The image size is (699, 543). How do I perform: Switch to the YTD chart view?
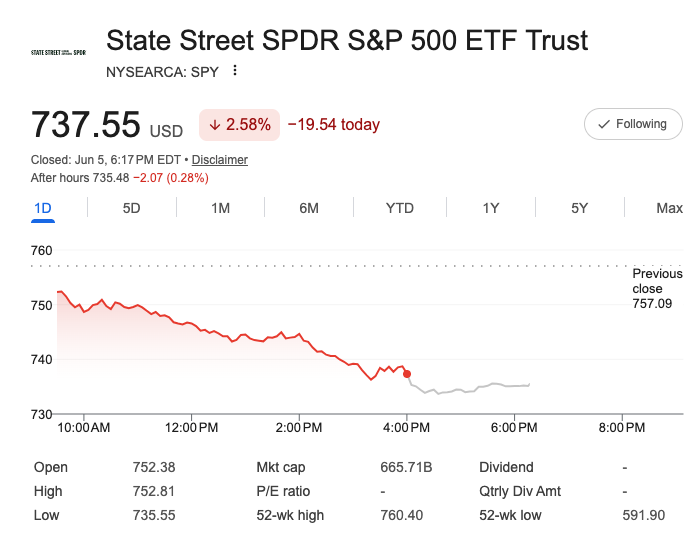coord(400,208)
